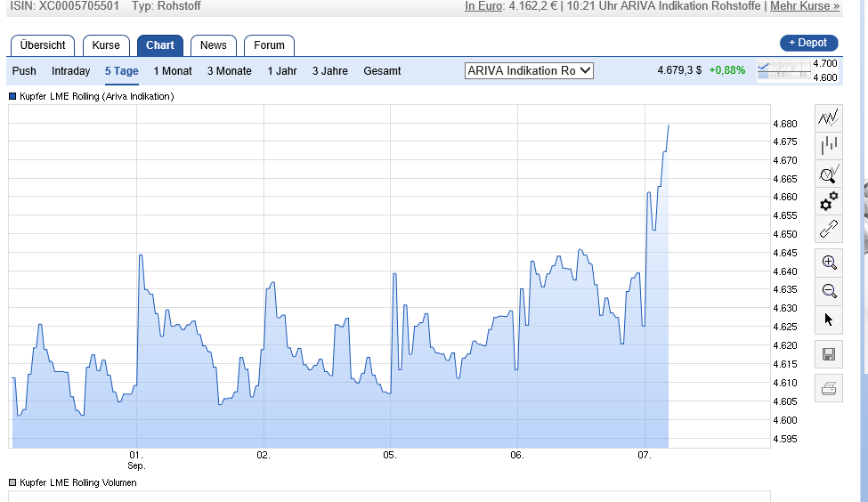Click the 01. Sep. date axis label
Screen dimensions: 868x502
136,460
